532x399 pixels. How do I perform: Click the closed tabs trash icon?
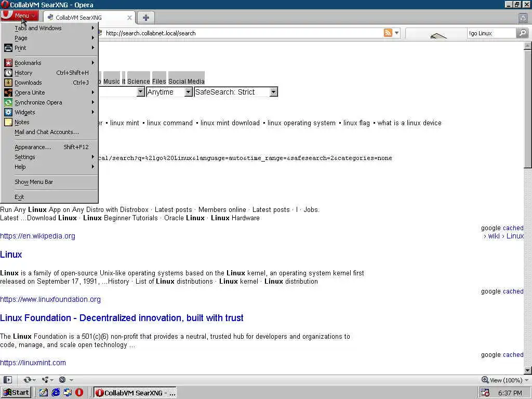point(523,18)
